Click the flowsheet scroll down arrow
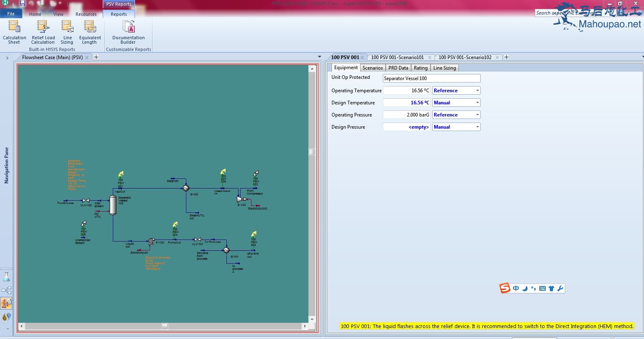 pos(312,319)
